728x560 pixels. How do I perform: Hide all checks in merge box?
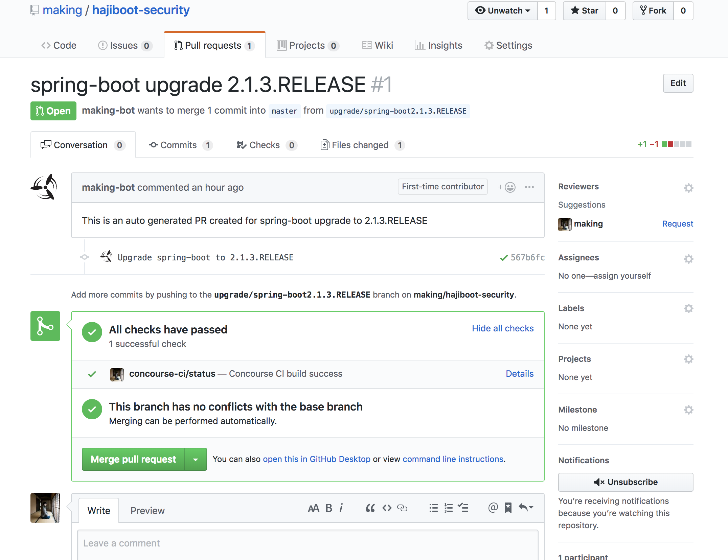pos(503,328)
